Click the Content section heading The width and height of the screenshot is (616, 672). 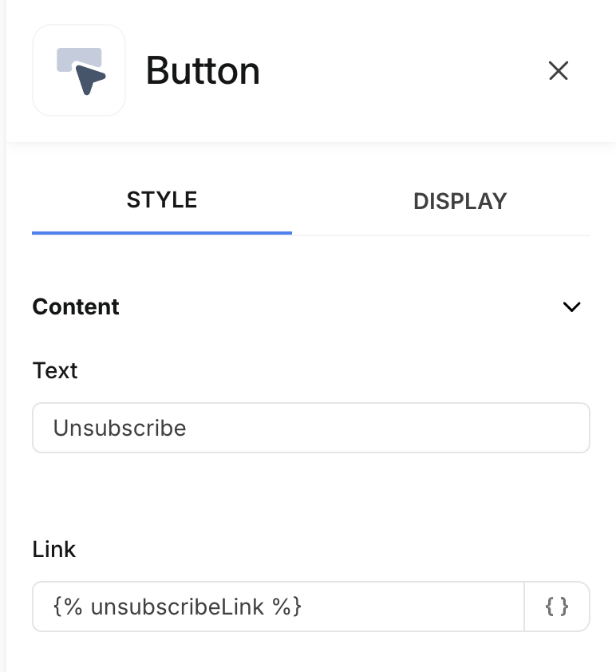coord(76,307)
